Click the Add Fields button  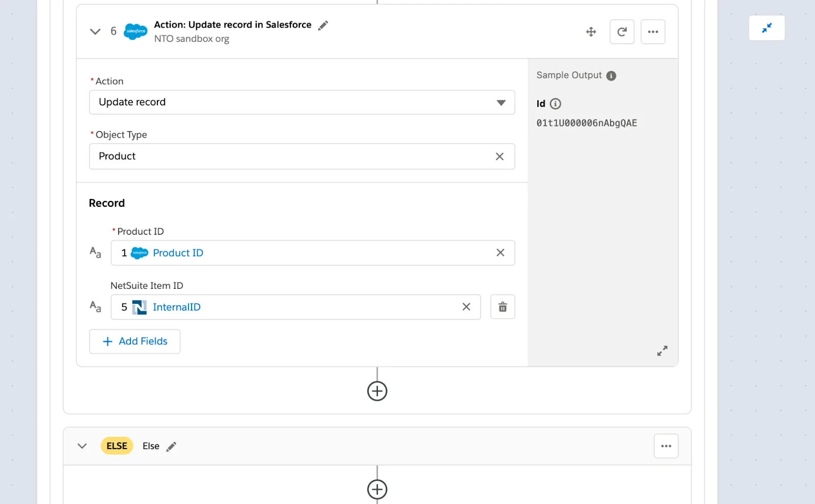134,341
